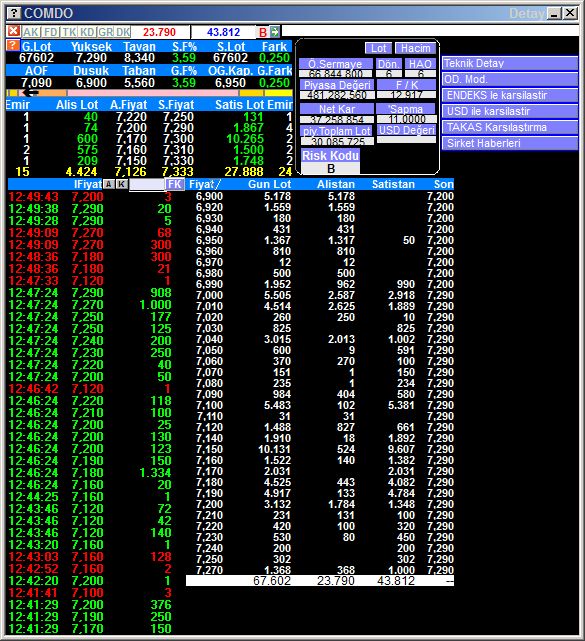Sort by the Fiyat column header
This screenshot has width=585, height=641.
coord(205,184)
